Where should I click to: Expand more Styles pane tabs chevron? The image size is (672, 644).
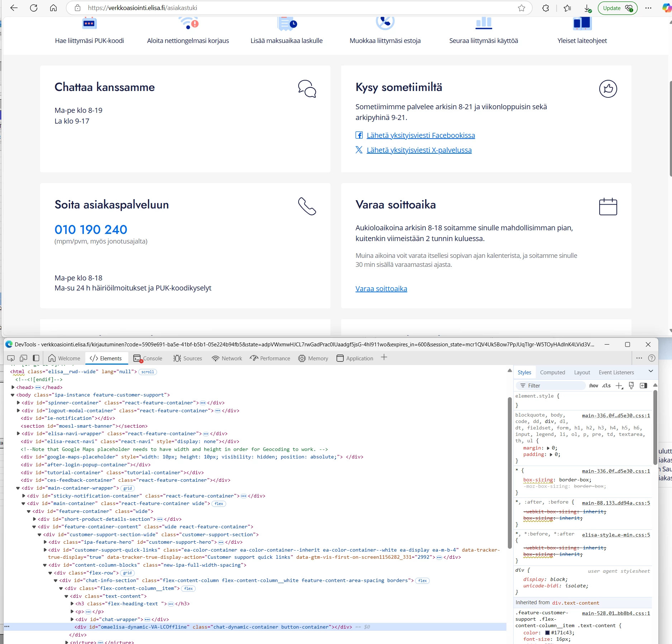click(651, 371)
